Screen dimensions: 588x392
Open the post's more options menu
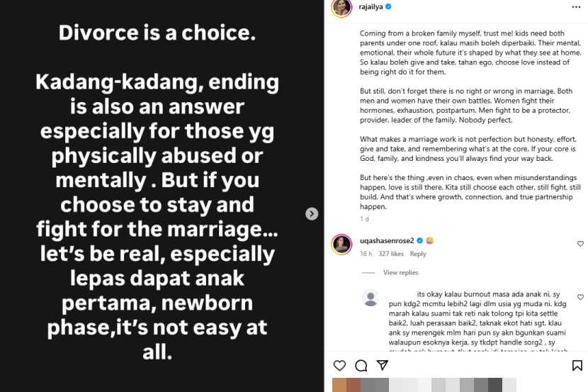pyautogui.click(x=575, y=7)
